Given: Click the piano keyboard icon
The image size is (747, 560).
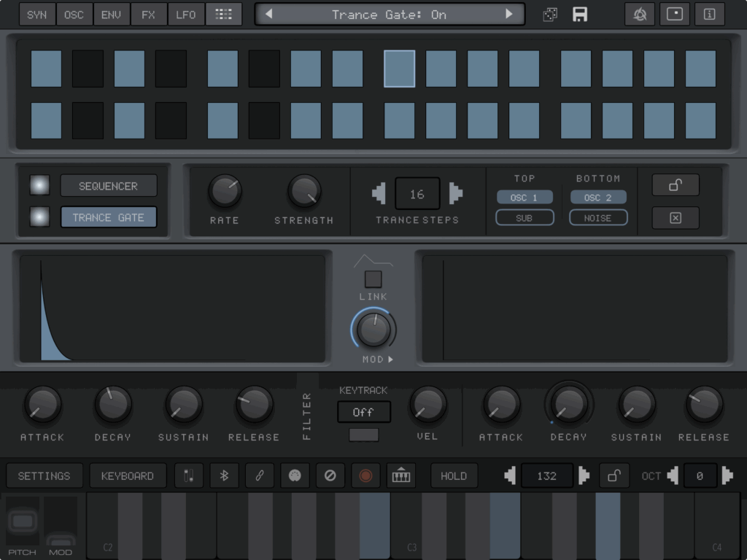Looking at the screenshot, I should tap(400, 475).
